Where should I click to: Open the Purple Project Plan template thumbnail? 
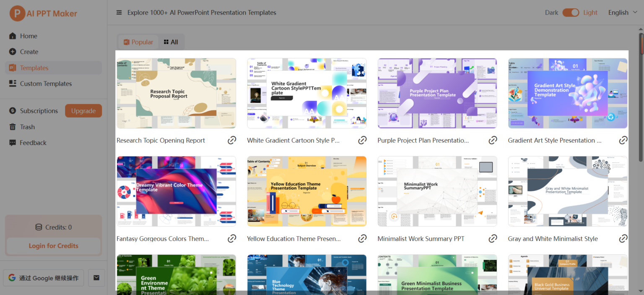(437, 93)
